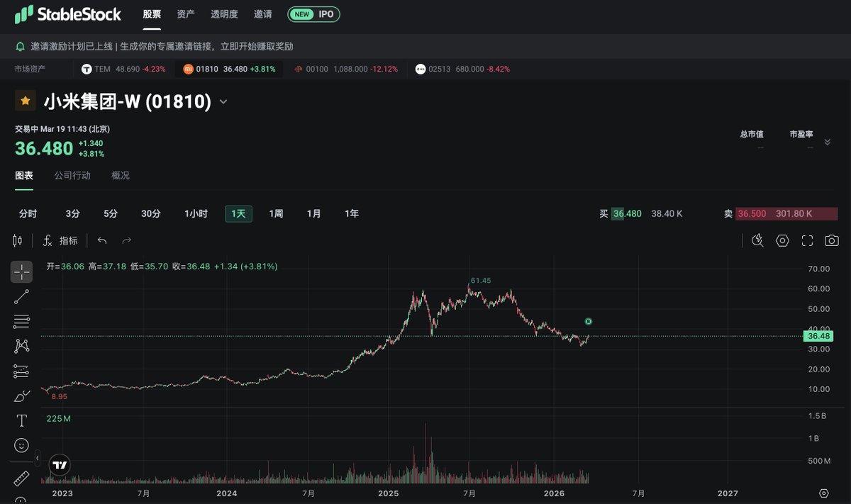Select the brush drawing tool
The width and height of the screenshot is (851, 504).
(x=21, y=396)
